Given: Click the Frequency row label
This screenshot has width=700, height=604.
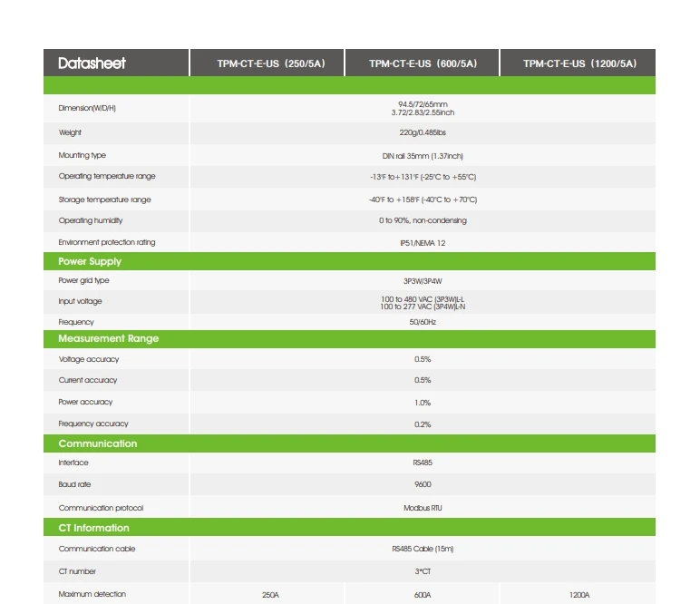Looking at the screenshot, I should pos(76,322).
